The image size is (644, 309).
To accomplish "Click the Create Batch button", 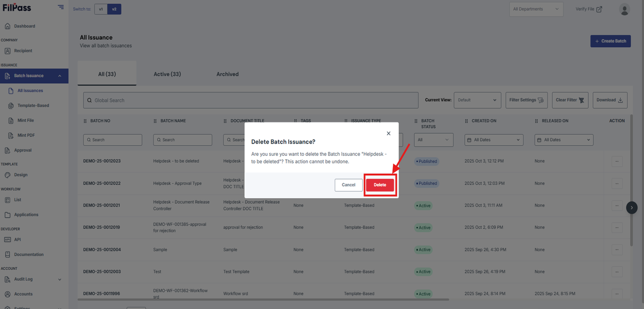I will (610, 41).
